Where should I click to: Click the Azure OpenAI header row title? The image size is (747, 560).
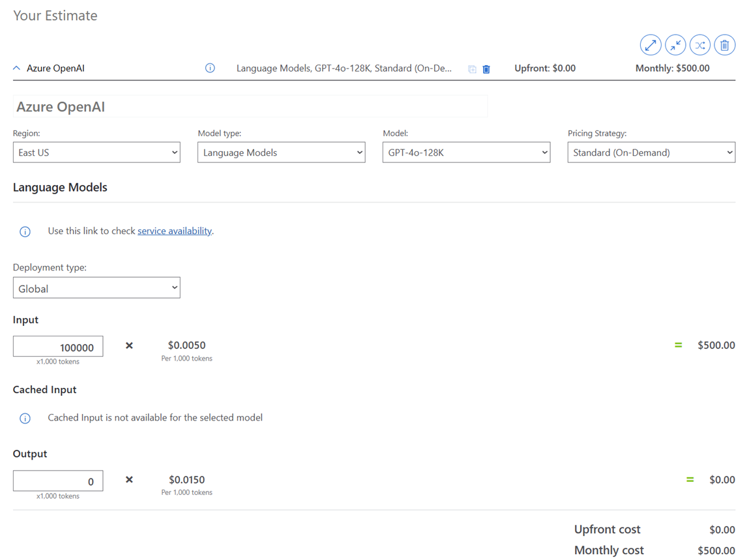[x=55, y=68]
